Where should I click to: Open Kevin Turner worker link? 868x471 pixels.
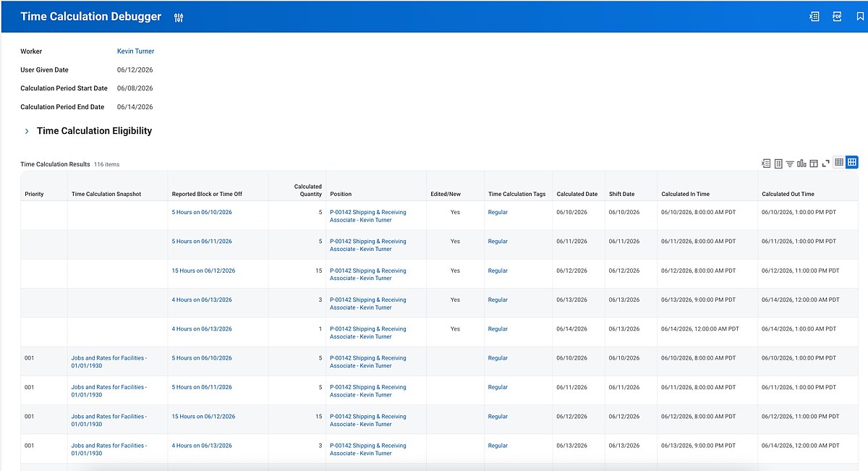click(x=135, y=51)
